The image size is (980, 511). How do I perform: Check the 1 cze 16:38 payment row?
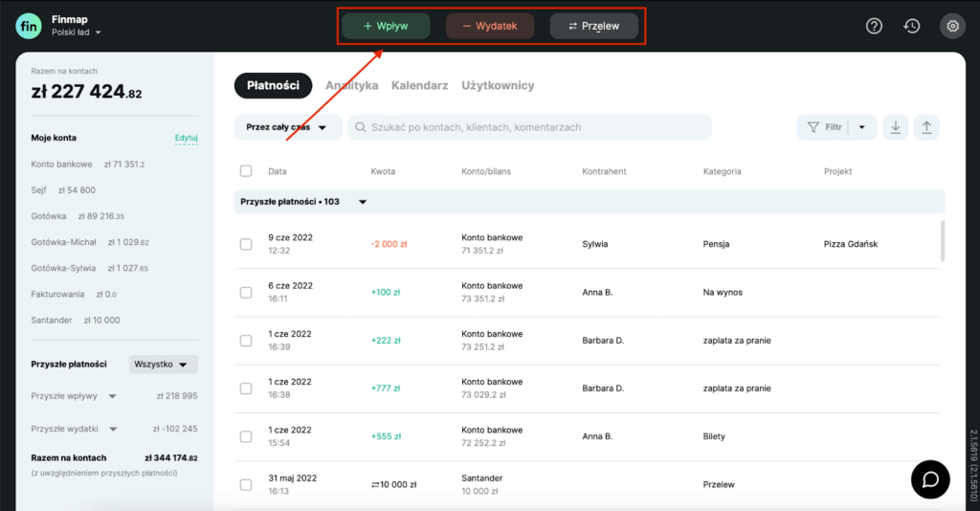click(x=246, y=389)
